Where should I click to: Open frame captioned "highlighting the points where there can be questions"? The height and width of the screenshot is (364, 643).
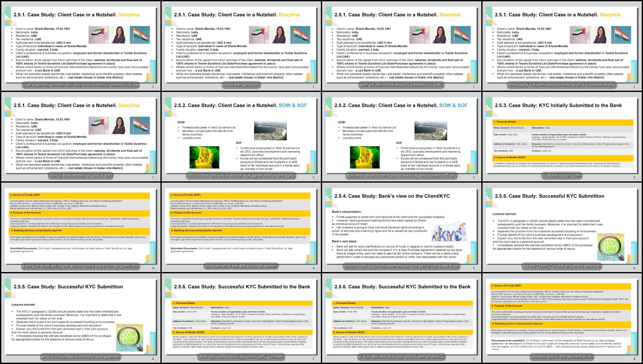pos(81,227)
